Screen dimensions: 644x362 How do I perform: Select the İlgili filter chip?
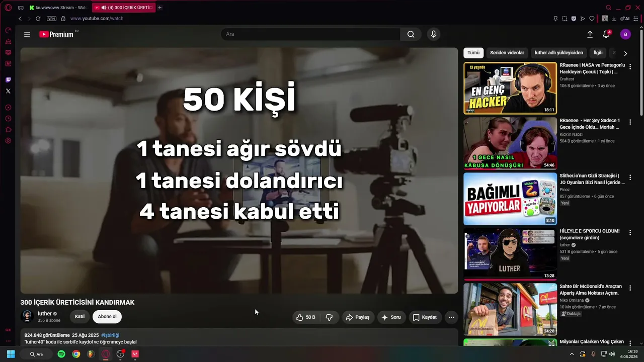tap(598, 53)
